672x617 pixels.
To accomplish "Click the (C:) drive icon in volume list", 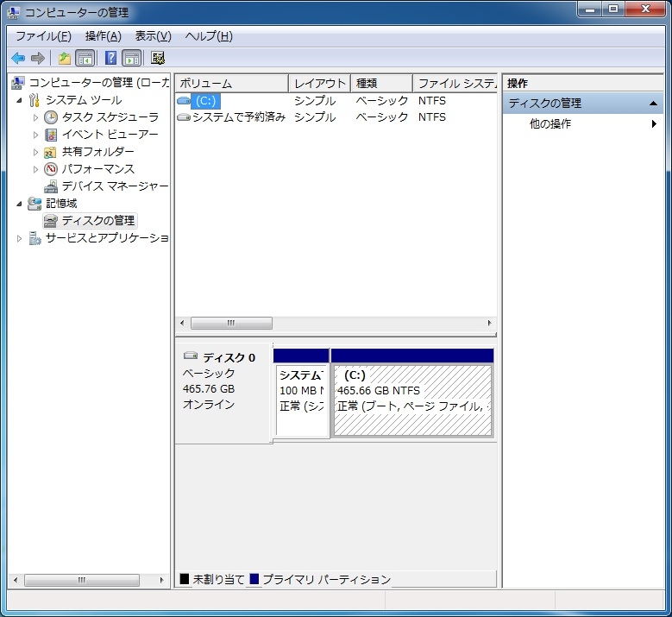I will (x=184, y=101).
